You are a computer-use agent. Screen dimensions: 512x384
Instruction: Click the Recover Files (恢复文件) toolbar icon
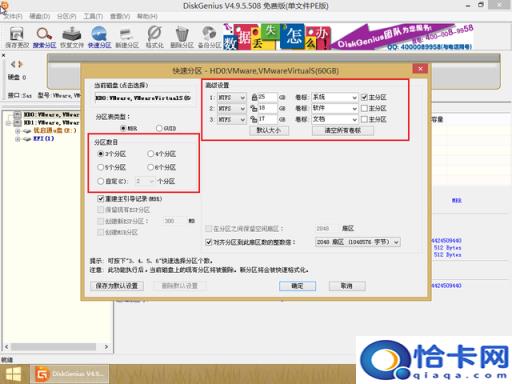71,34
